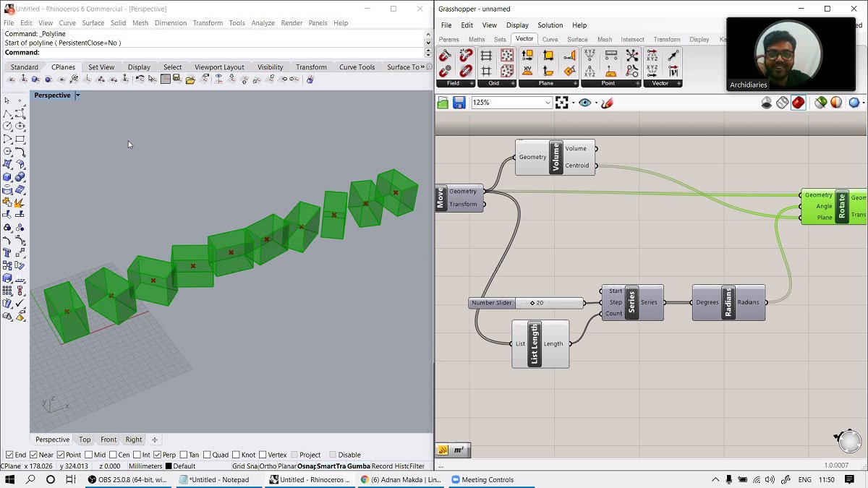Click the Save document floppy icon

tap(459, 103)
